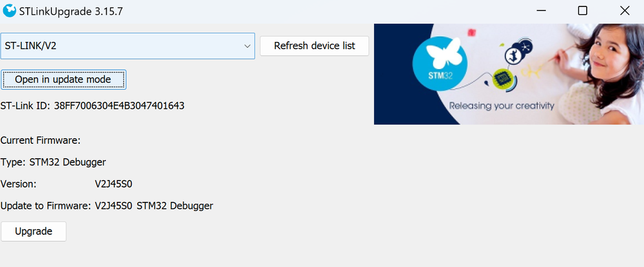Click the green chip icon in banner

(x=502, y=79)
